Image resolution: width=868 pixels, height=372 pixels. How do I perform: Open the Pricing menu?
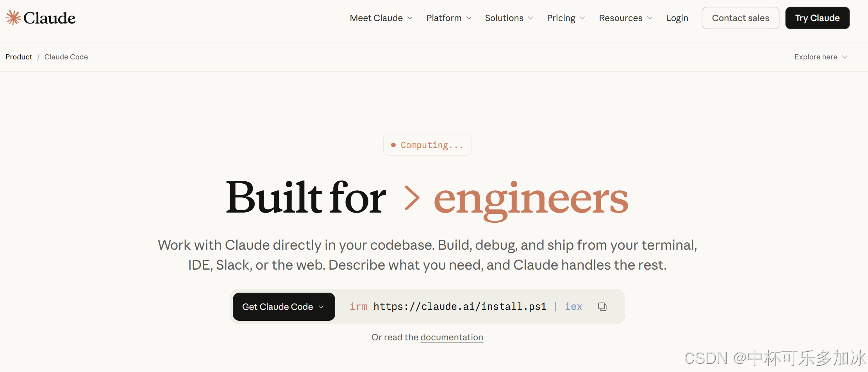566,18
